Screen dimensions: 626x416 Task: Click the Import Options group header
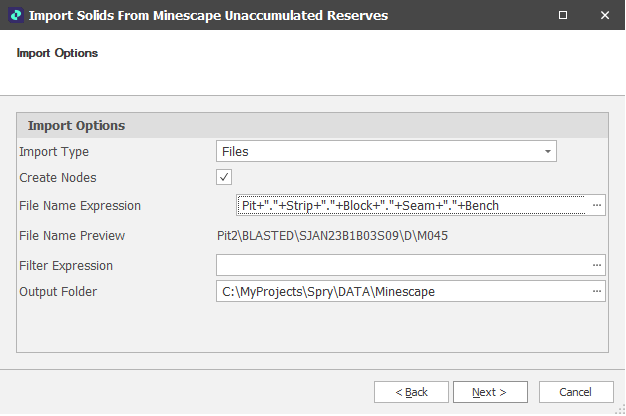tap(77, 126)
